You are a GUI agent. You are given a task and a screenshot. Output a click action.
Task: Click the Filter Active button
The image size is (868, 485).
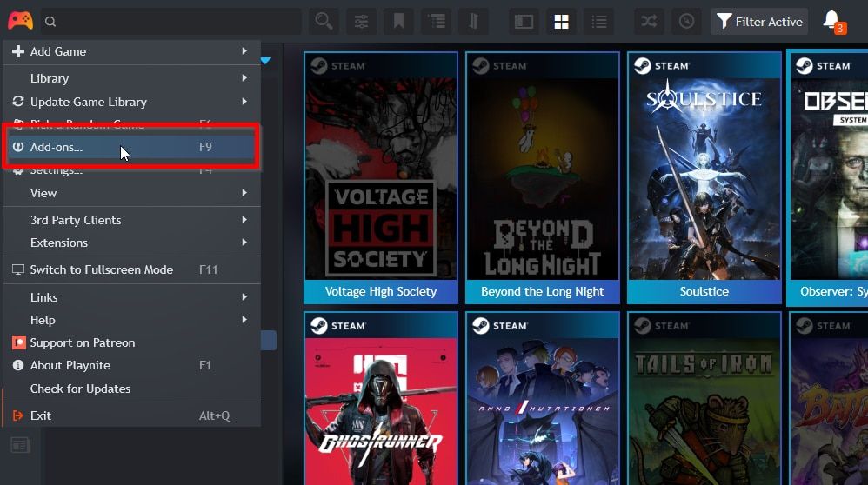pyautogui.click(x=759, y=22)
